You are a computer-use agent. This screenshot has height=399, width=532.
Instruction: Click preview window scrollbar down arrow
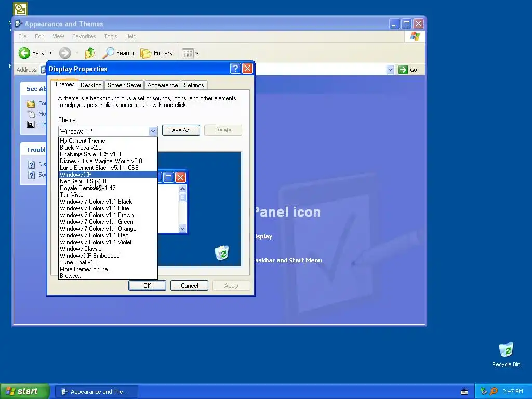182,229
